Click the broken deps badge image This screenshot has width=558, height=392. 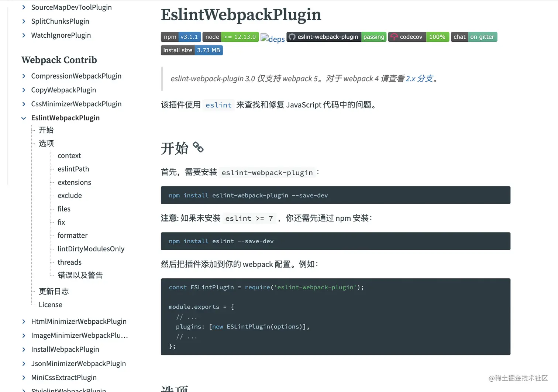pyautogui.click(x=273, y=38)
